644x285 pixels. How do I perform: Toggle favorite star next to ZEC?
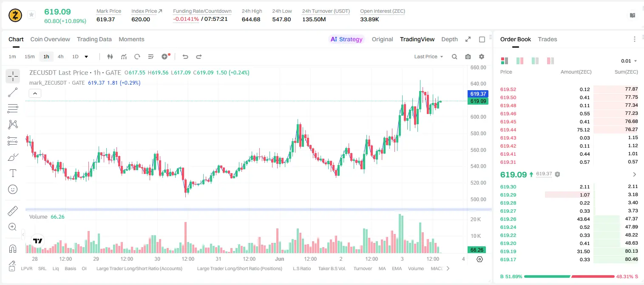click(31, 15)
